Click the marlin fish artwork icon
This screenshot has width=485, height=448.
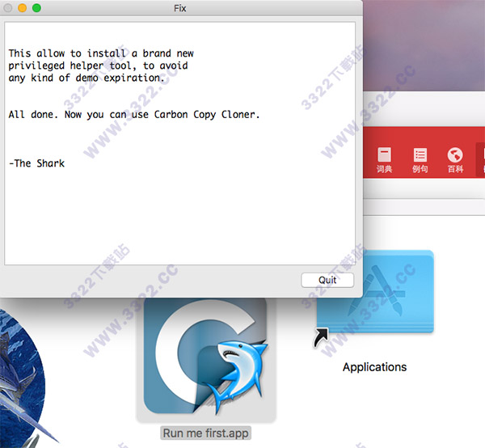tap(23, 379)
